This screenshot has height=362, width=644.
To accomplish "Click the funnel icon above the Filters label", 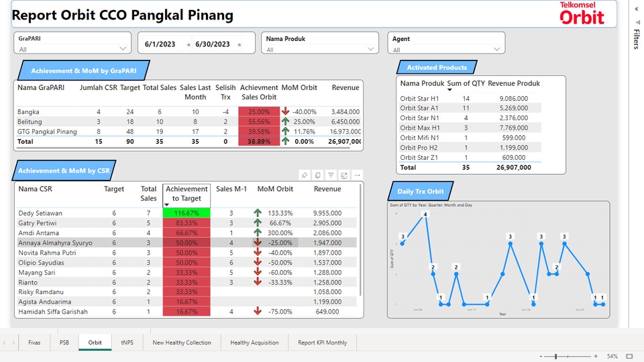I will click(x=637, y=22).
